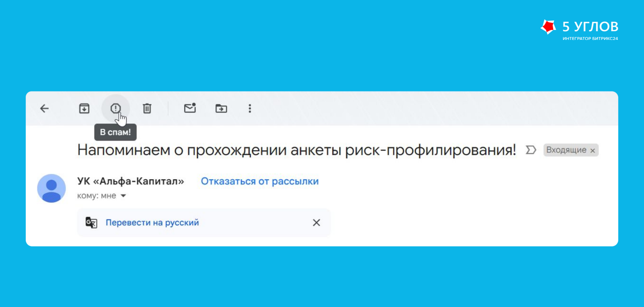Click the Перевести на русский link
644x307 pixels.
coord(152,223)
